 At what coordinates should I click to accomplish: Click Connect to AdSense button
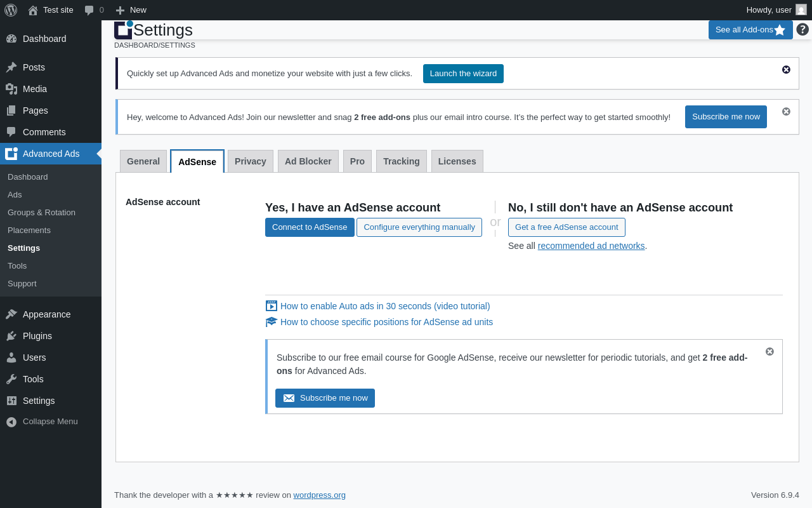310,227
